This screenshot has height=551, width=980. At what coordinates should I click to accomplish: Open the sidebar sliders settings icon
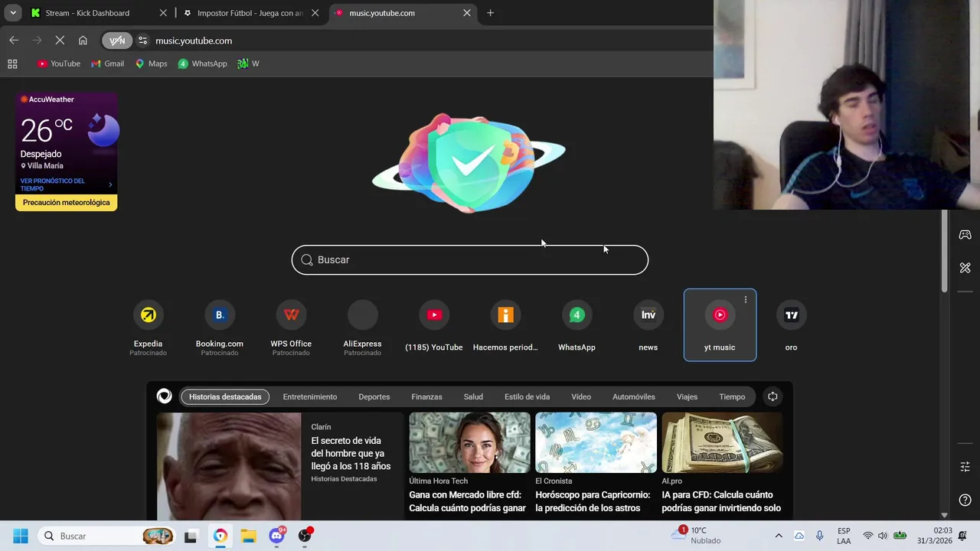(965, 467)
